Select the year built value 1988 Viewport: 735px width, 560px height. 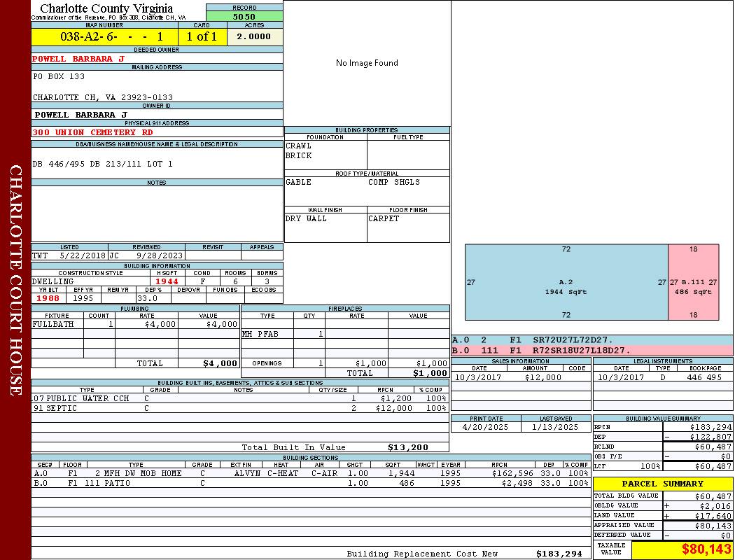point(48,297)
